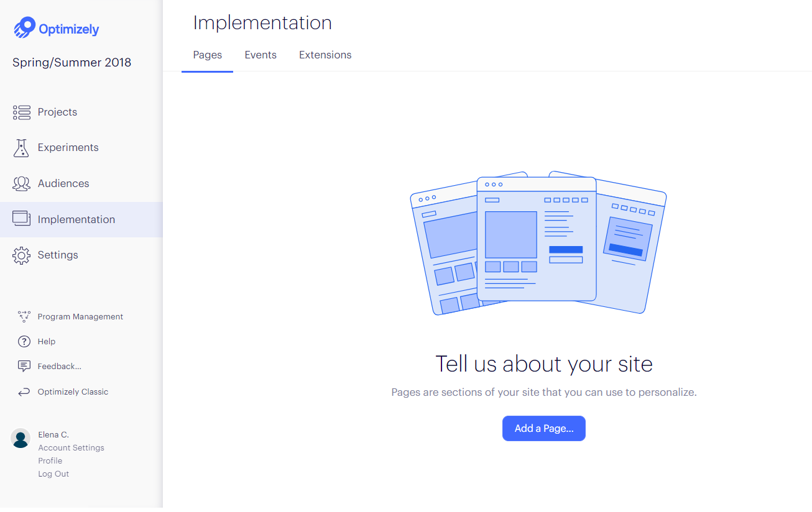This screenshot has height=512, width=812.
Task: Open Account Settings link
Action: 72,448
